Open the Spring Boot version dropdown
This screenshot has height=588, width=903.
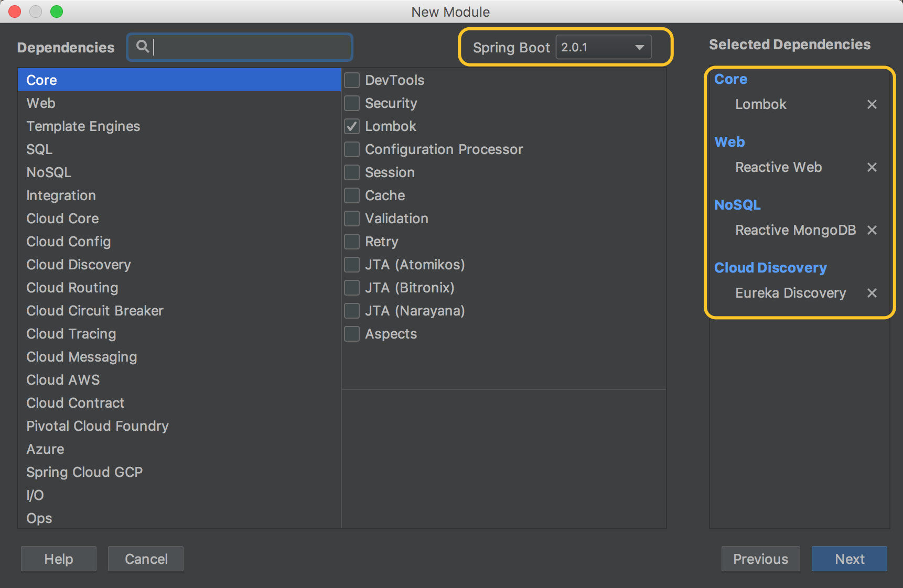[x=604, y=47]
